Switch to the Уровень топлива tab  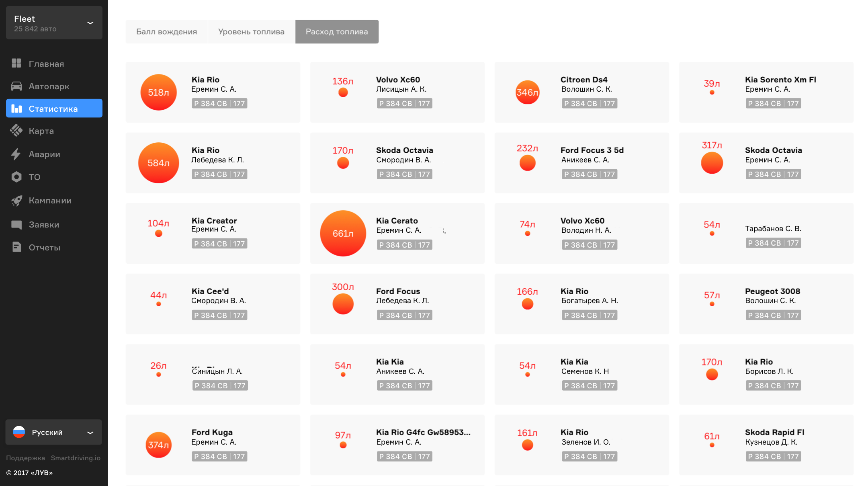pyautogui.click(x=251, y=31)
